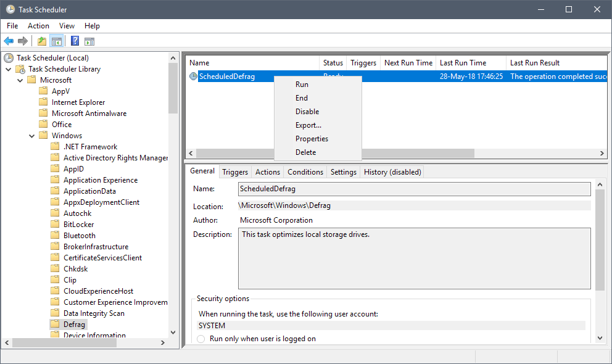Collapse the Task Scheduler Library node

click(x=9, y=69)
